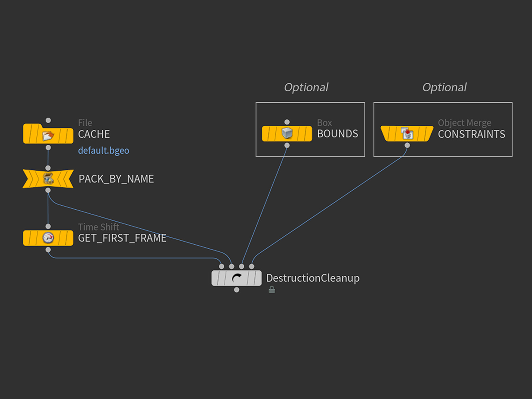This screenshot has width=532, height=399.
Task: Click the File folder icon on CACHE node
Action: click(48, 135)
